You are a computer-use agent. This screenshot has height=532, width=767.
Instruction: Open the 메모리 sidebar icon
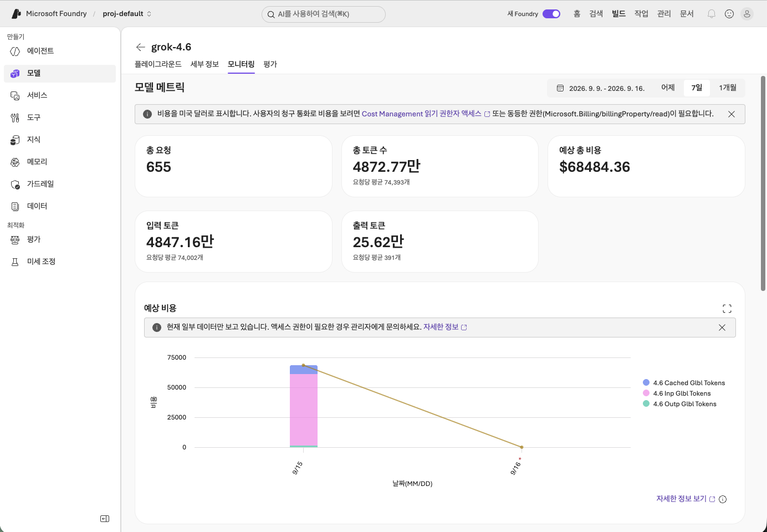(15, 162)
